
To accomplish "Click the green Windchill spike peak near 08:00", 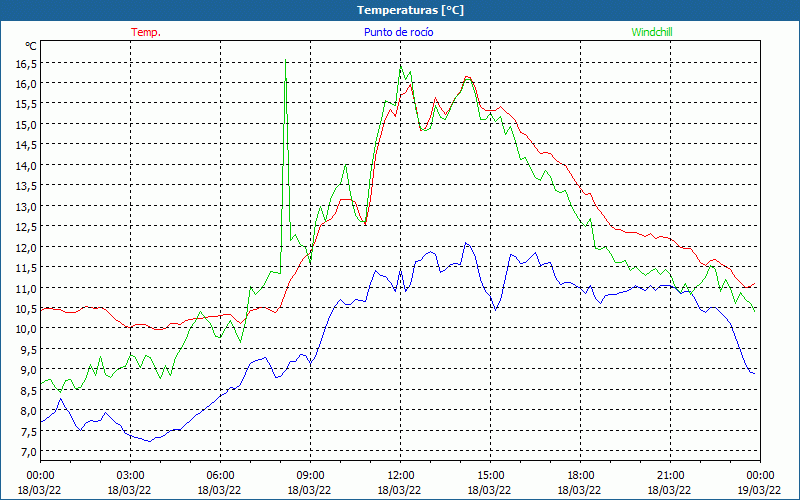I will click(285, 60).
